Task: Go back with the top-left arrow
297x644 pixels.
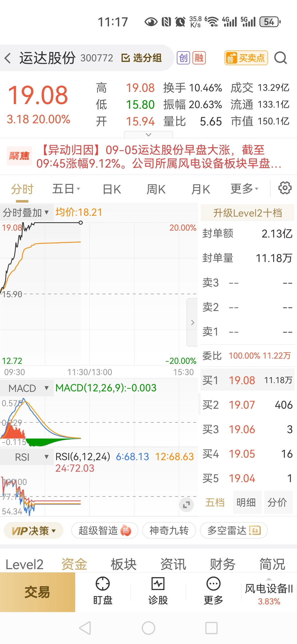Action: click(x=8, y=58)
